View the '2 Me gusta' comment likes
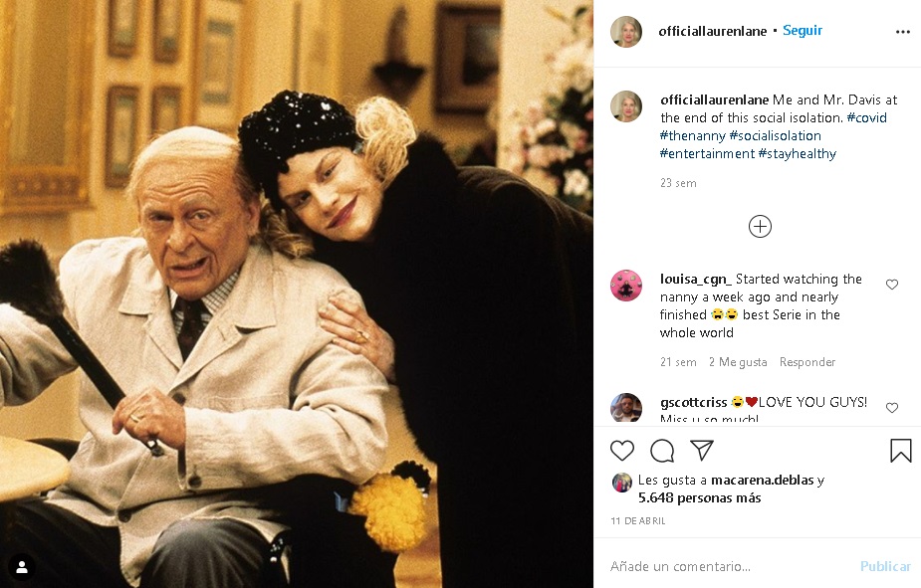This screenshot has height=588, width=921. pos(738,362)
